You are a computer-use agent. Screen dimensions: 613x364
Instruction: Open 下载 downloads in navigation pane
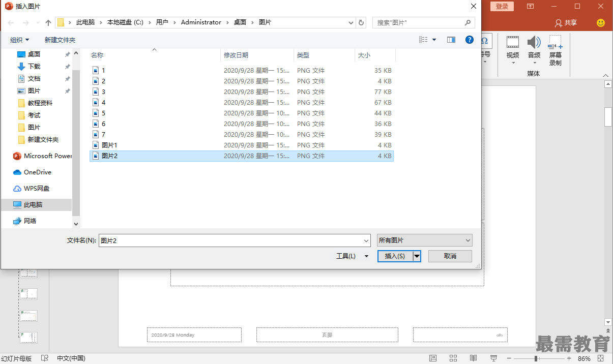pos(34,67)
